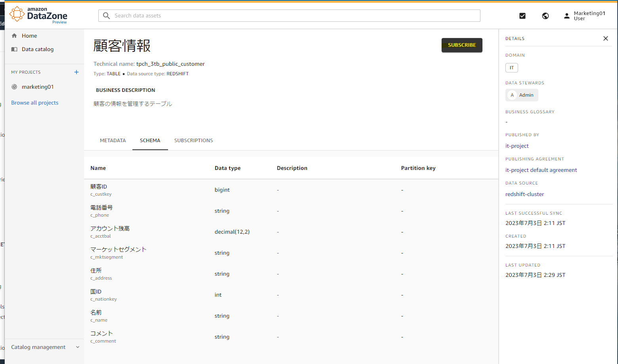Image resolution: width=618 pixels, height=364 pixels.
Task: Click the marketing01 project icon
Action: [x=14, y=87]
